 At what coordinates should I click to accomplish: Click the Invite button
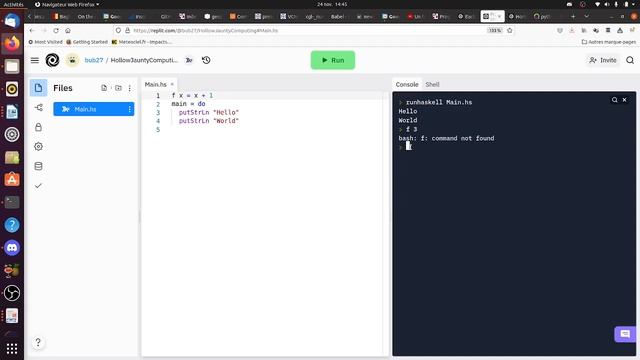[x=602, y=60]
